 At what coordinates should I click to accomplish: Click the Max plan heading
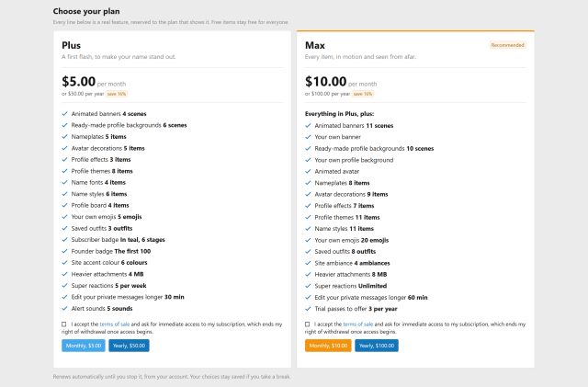click(315, 45)
